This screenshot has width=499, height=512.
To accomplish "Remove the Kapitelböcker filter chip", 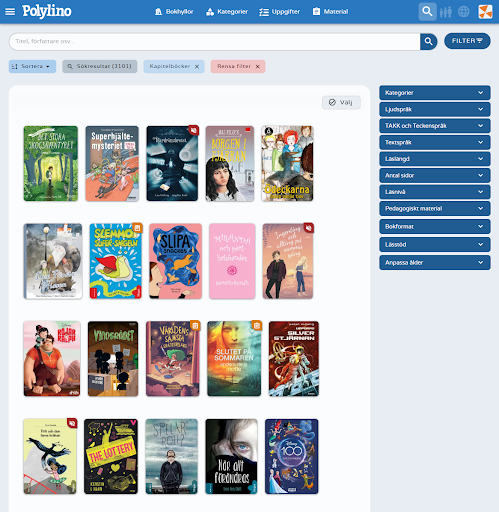I will point(197,67).
